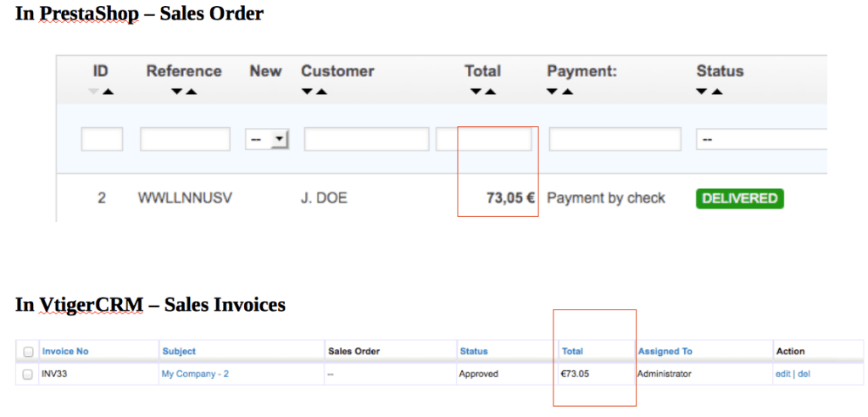Sort by Status header in VtigerCRM

click(474, 351)
